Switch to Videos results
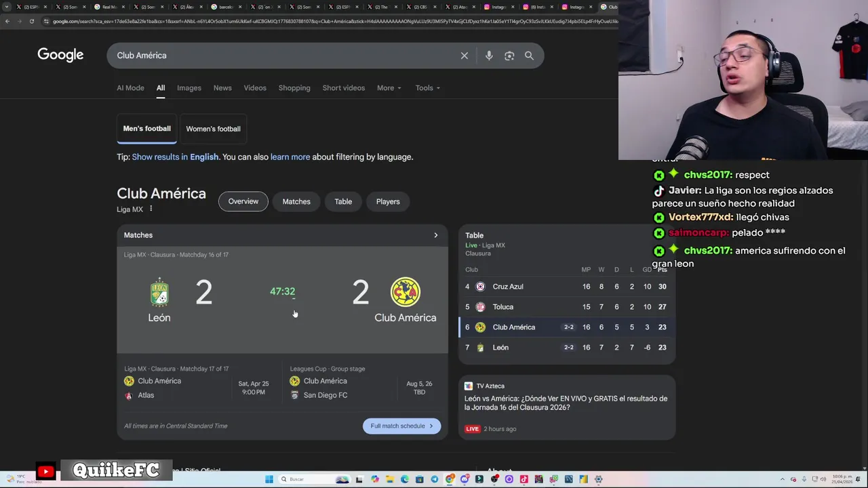 (x=255, y=87)
